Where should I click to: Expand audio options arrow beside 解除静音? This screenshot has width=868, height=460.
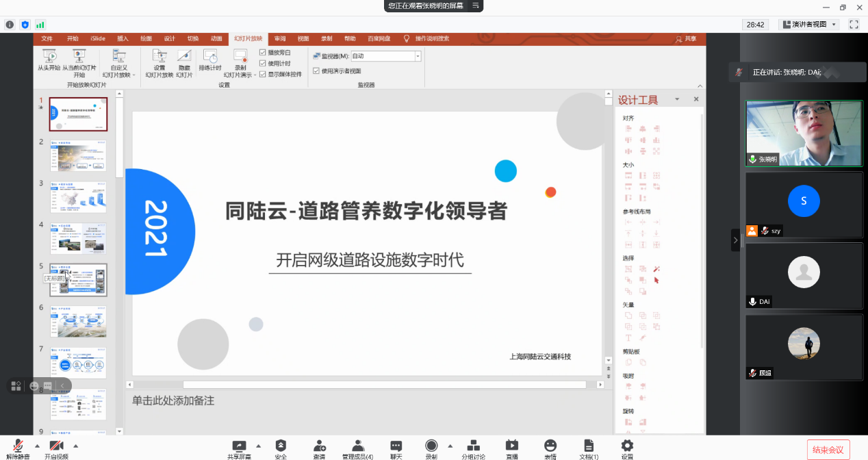[x=37, y=446]
